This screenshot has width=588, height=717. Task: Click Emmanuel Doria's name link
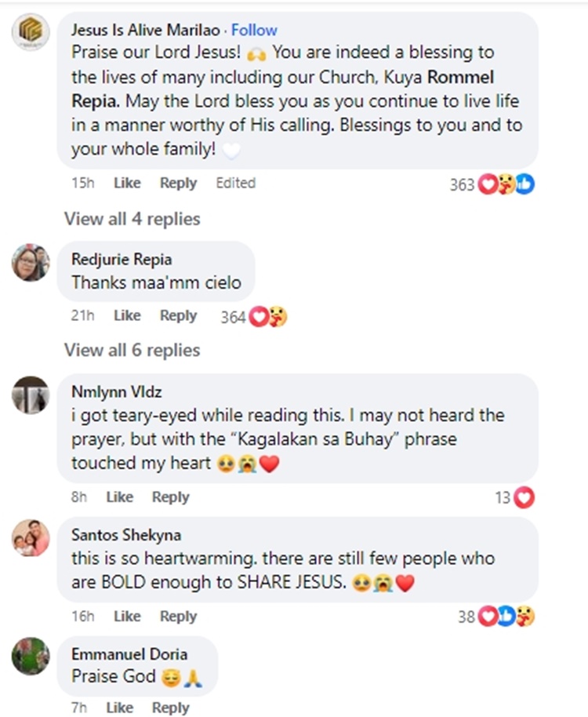point(129,654)
